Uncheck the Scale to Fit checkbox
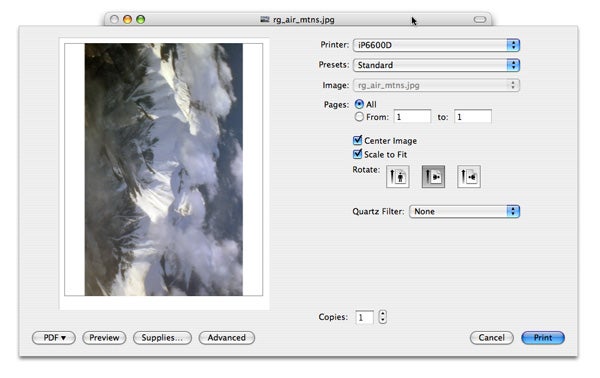This screenshot has width=600, height=378. click(x=357, y=154)
